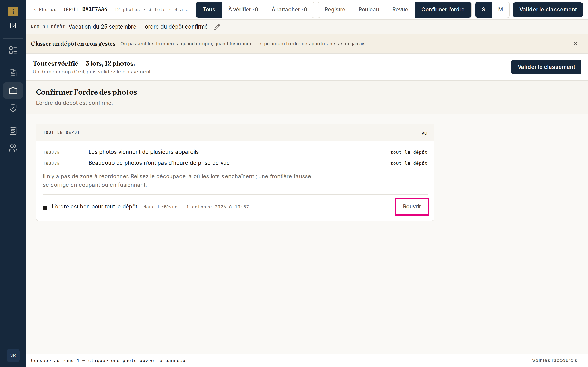This screenshot has height=367, width=588.
Task: Switch thumbnail size to M
Action: click(500, 9)
